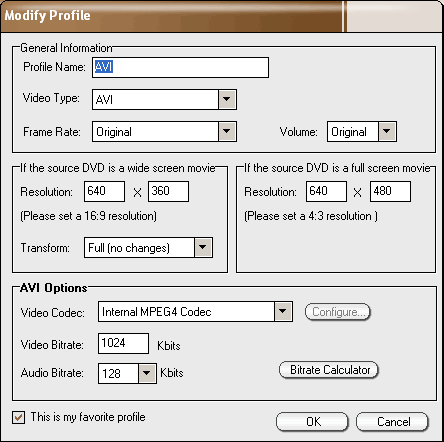Click full screen resolution width field 640
This screenshot has height=442, width=444.
(x=326, y=191)
